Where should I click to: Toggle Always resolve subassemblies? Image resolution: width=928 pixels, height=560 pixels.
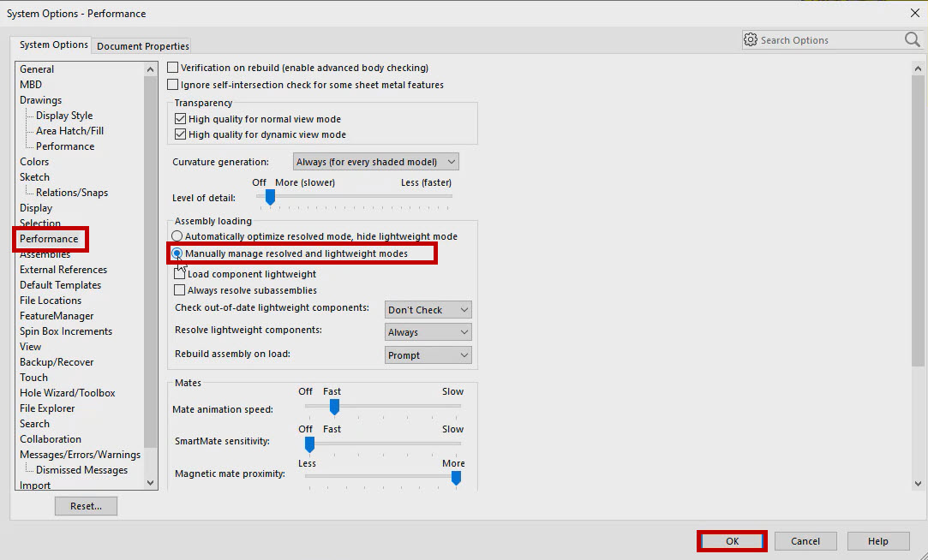click(x=179, y=289)
